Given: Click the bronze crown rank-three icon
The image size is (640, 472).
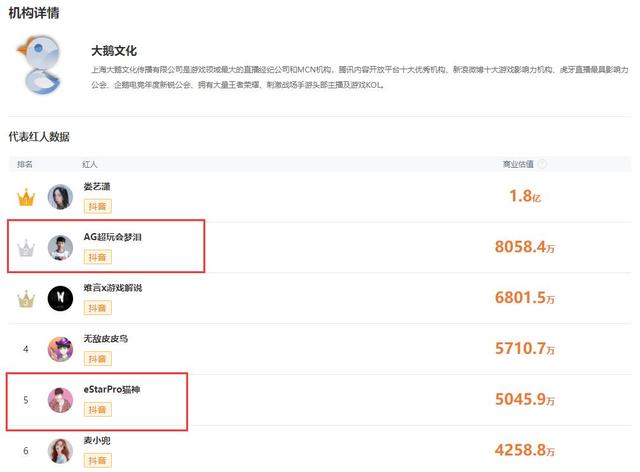Looking at the screenshot, I should pyautogui.click(x=27, y=298).
